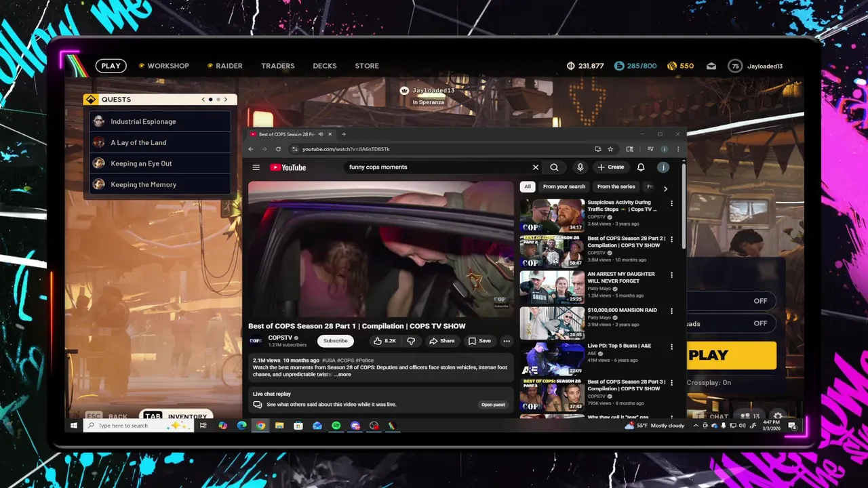Open Live PD Top 5 Busts thumbnail
The height and width of the screenshot is (488, 868).
point(552,359)
